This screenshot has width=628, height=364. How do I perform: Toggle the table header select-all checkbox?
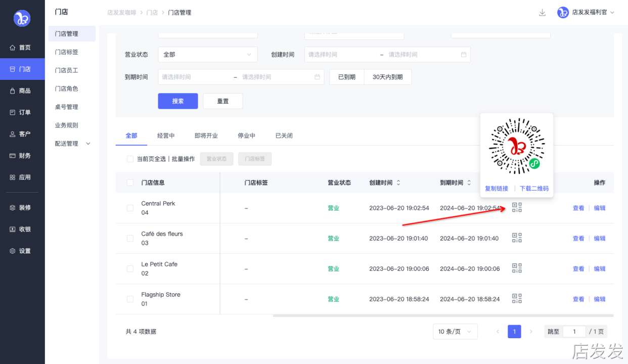click(x=130, y=183)
